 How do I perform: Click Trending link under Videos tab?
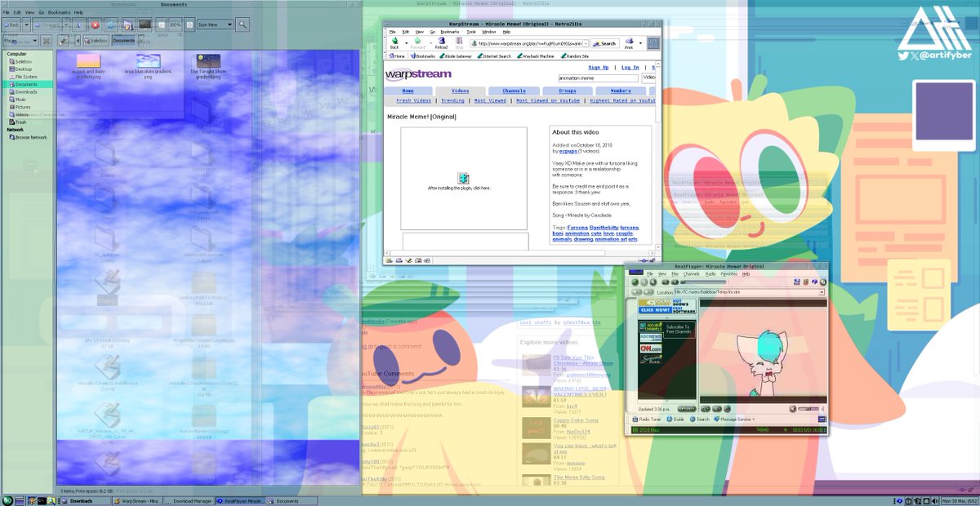click(x=452, y=100)
